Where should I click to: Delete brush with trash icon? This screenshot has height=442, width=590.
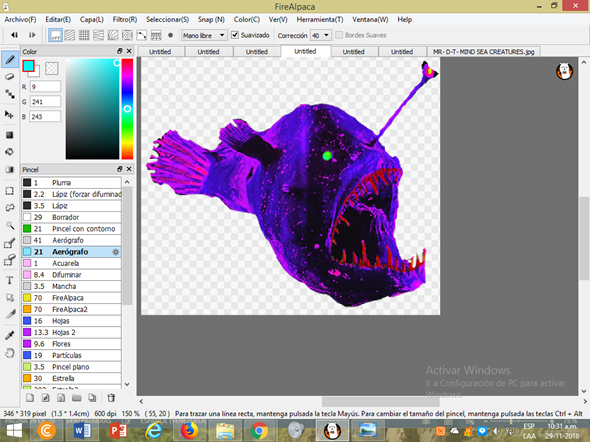coord(111,398)
